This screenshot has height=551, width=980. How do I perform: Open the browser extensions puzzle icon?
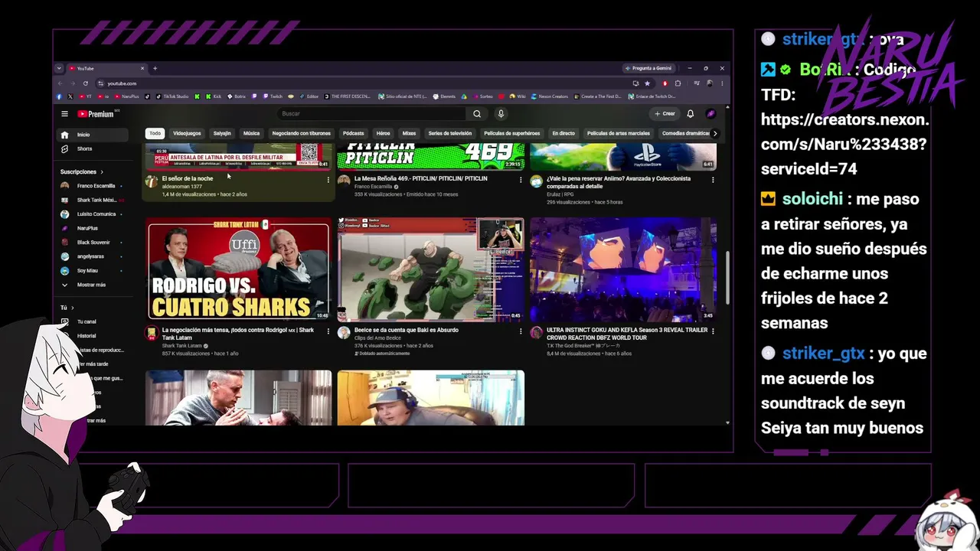pyautogui.click(x=678, y=83)
